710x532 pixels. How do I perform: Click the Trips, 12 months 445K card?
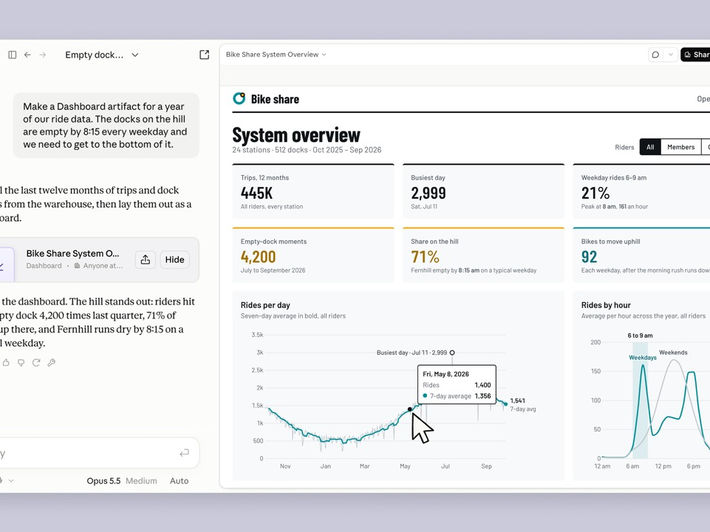pyautogui.click(x=313, y=192)
